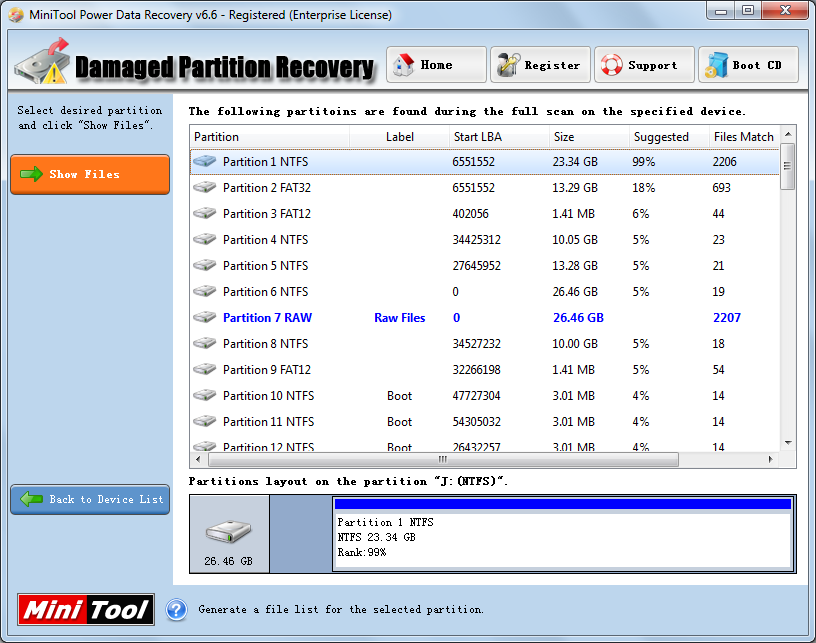Click the drive icon for Partition 11 NTFS
The width and height of the screenshot is (816, 643).
tap(205, 421)
